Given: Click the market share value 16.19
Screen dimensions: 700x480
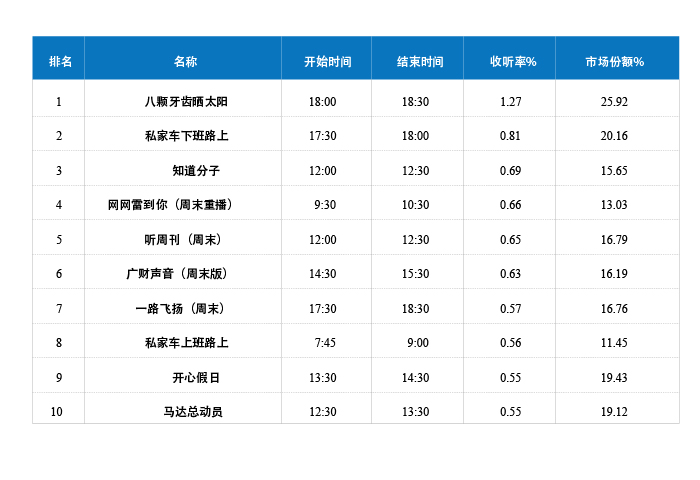Looking at the screenshot, I should pos(614,273).
